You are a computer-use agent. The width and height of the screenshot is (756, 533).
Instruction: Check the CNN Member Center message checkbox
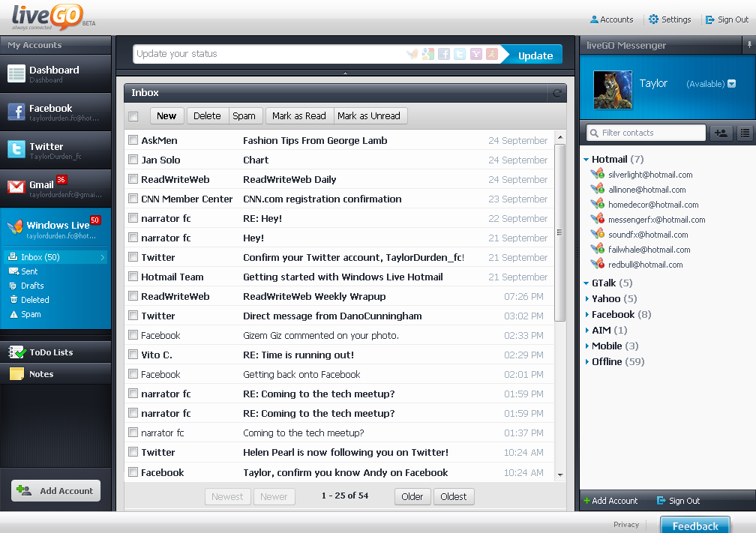point(133,199)
